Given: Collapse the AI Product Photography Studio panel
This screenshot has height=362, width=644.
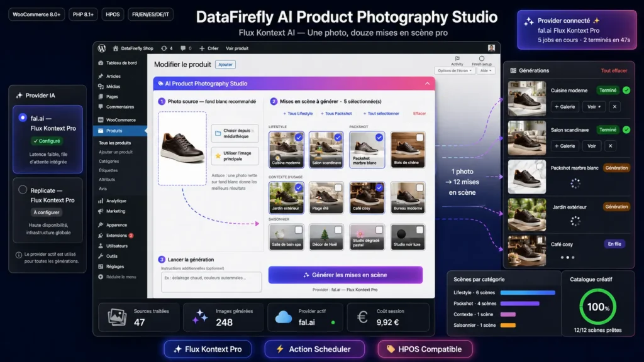Looking at the screenshot, I should point(427,84).
